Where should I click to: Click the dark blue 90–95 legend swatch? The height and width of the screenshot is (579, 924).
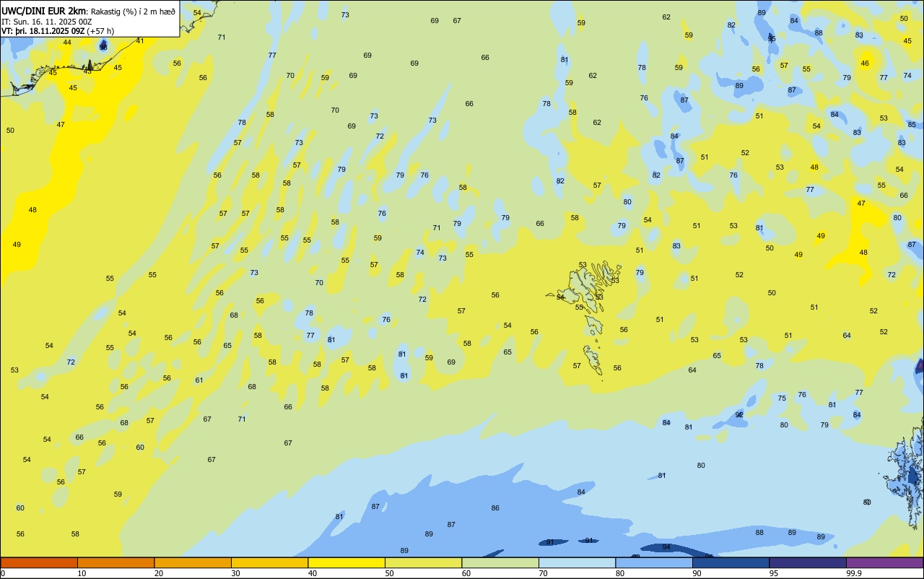coord(731,562)
